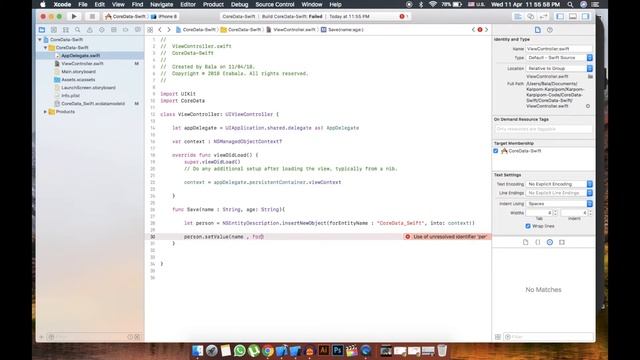Image resolution: width=640 pixels, height=360 pixels.
Task: Jump to previous issue in jump bar
Action: pos(473,30)
